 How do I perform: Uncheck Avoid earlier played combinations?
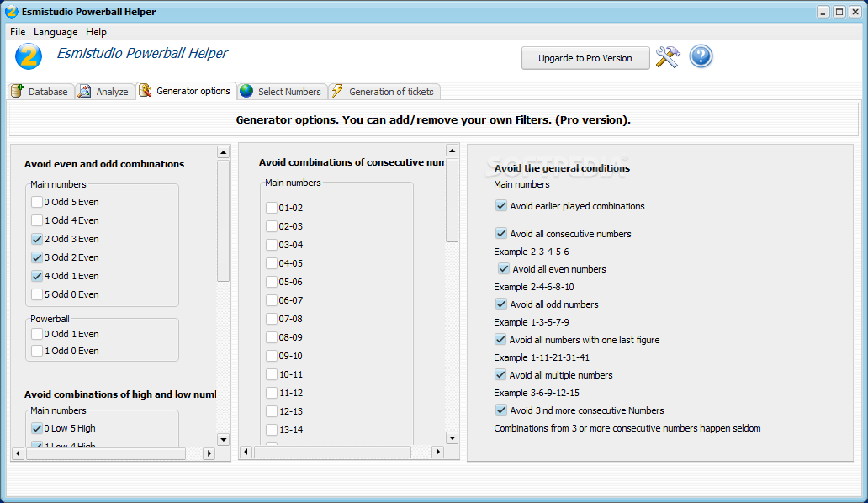click(x=501, y=206)
